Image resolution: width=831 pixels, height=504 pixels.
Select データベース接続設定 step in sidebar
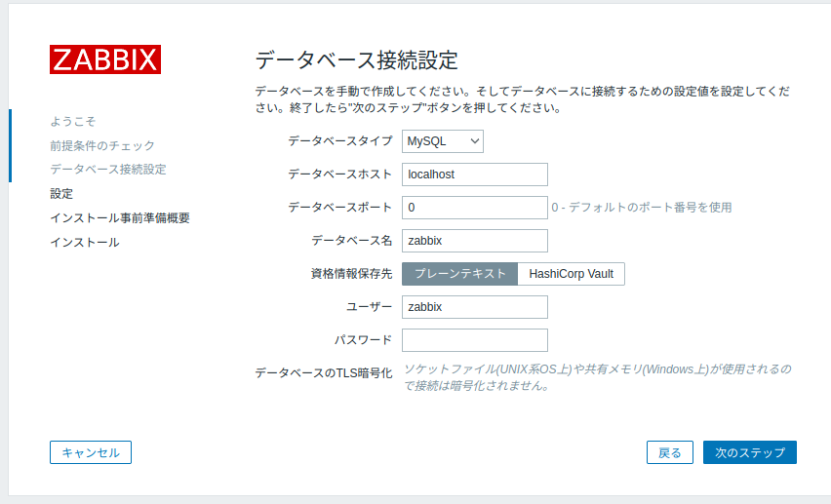108,170
